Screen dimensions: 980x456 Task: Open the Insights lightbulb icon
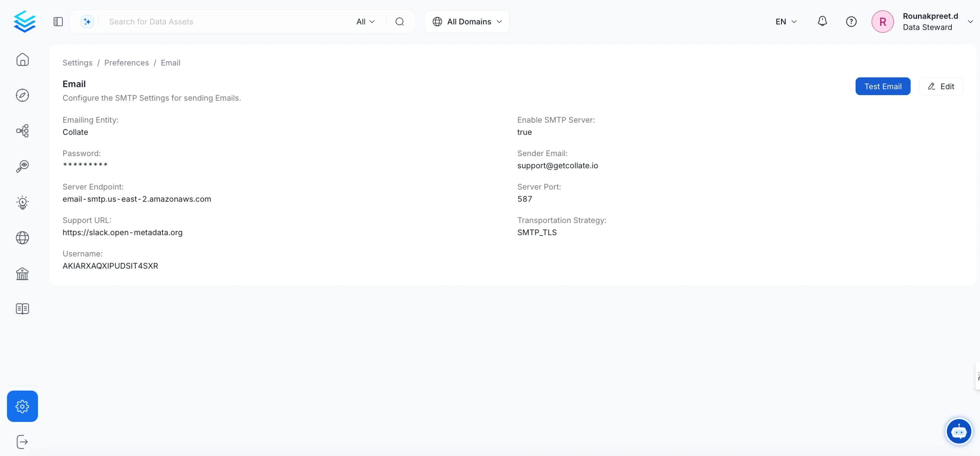tap(23, 202)
